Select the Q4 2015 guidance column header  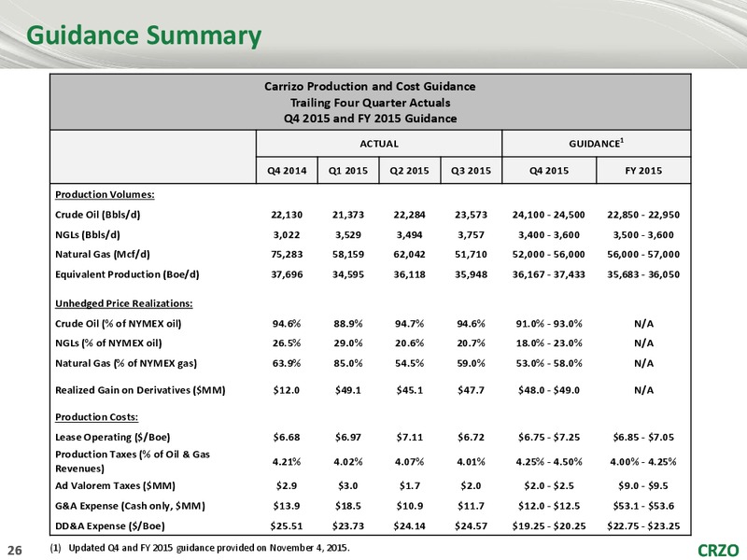[549, 171]
